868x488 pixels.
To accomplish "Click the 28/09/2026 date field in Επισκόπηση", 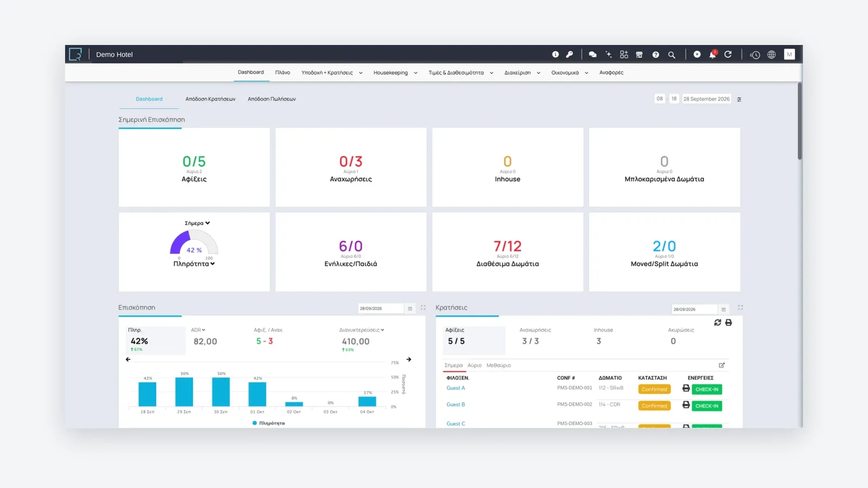I will [x=381, y=309].
